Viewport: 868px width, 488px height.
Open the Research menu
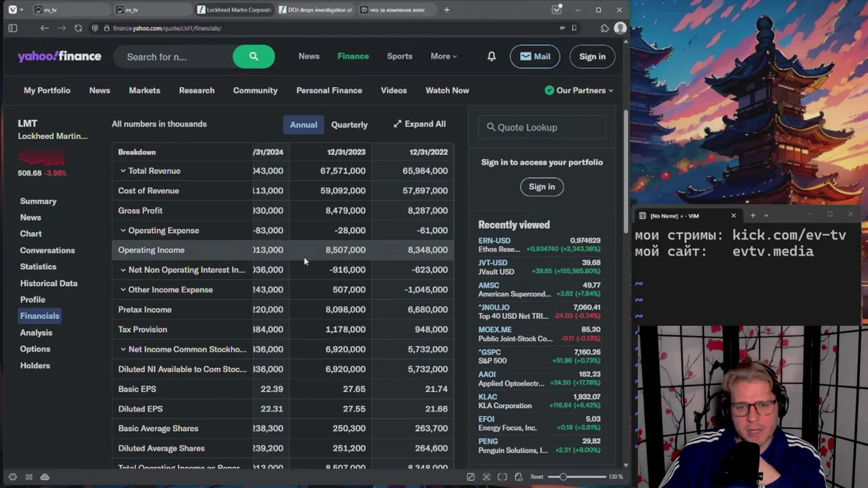click(x=197, y=90)
